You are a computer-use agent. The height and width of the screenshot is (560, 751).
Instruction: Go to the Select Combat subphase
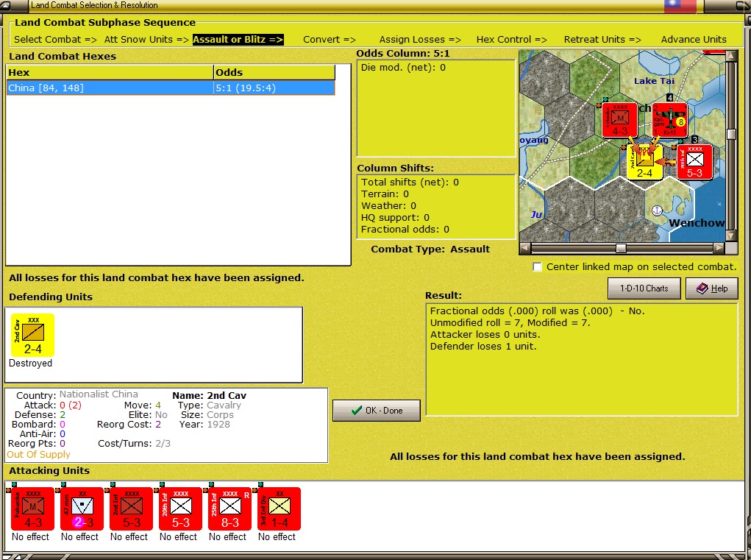tap(56, 40)
